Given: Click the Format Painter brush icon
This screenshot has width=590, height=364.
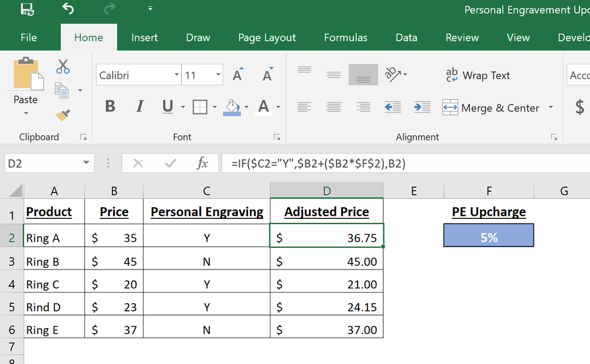Looking at the screenshot, I should [x=63, y=114].
